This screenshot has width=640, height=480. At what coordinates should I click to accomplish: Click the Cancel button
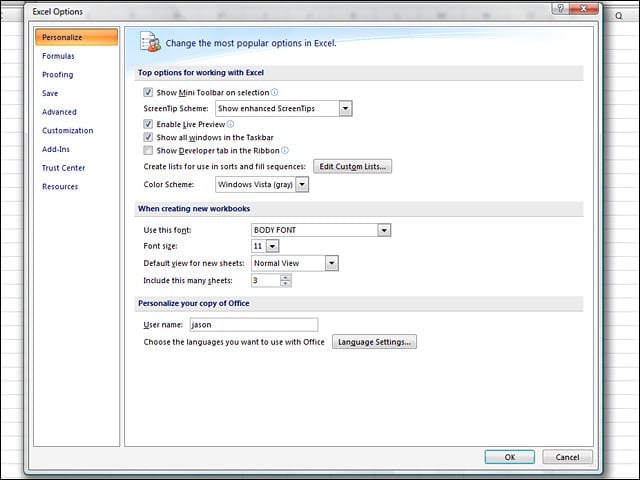click(x=567, y=457)
